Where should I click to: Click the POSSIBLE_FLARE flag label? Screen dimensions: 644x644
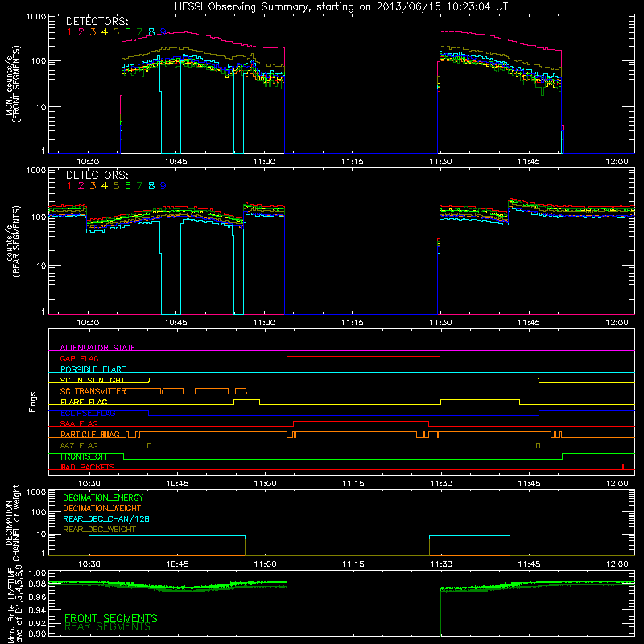click(93, 369)
